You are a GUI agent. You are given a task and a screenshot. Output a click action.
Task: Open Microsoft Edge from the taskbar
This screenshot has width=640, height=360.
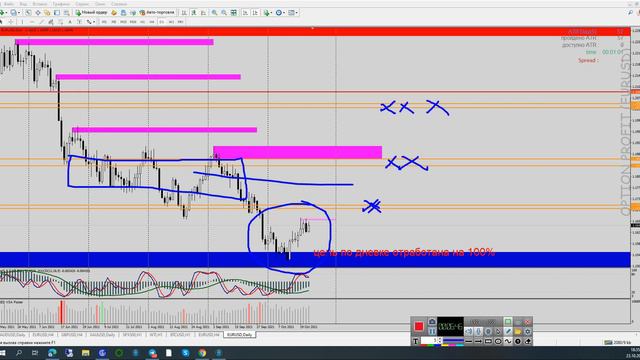52,353
